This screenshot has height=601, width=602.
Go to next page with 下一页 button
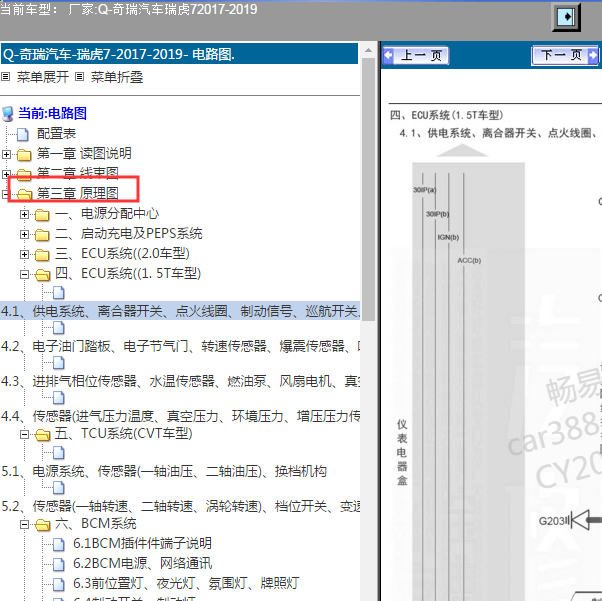point(565,55)
